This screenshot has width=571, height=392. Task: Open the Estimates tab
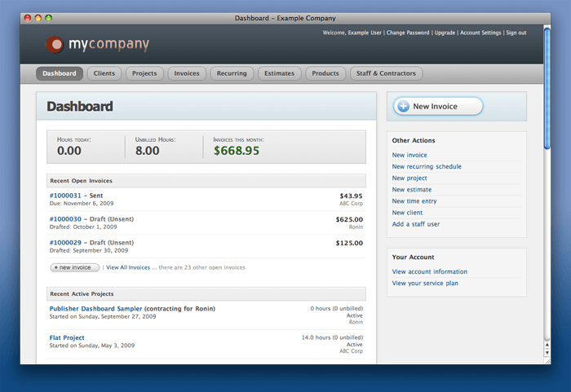tap(279, 73)
